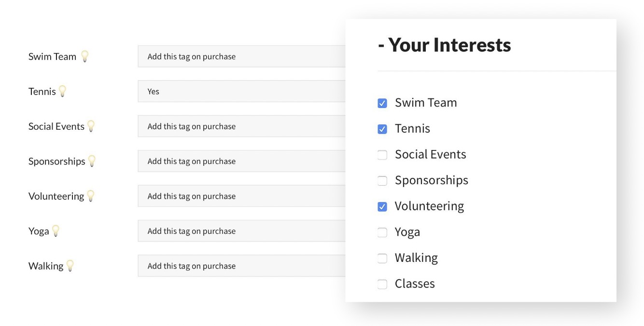Select the Classes checkbox
Image resolution: width=644 pixels, height=326 pixels.
tap(382, 284)
